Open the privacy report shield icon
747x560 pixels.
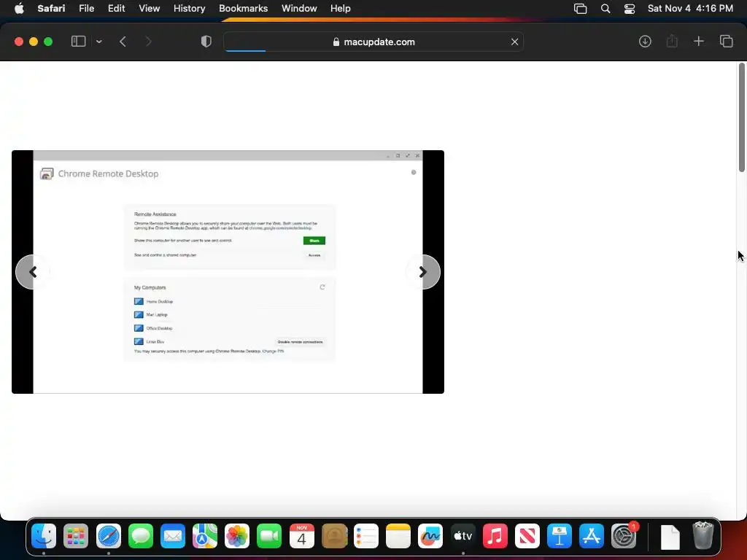click(x=206, y=42)
